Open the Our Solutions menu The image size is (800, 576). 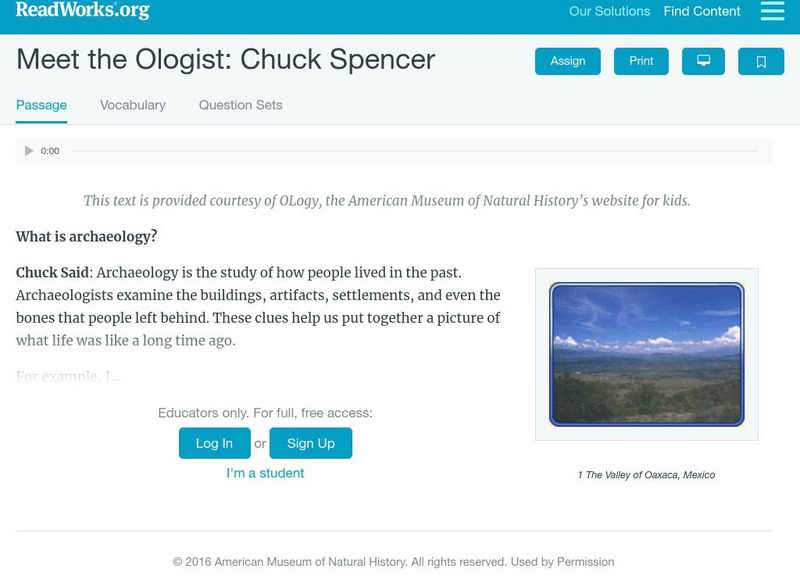tap(609, 11)
